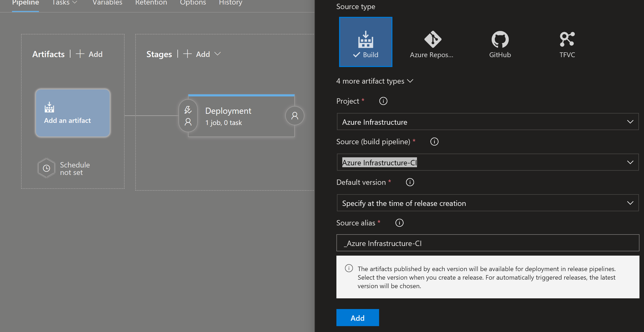
Task: Show info for Source (build pipeline)
Action: 434,142
